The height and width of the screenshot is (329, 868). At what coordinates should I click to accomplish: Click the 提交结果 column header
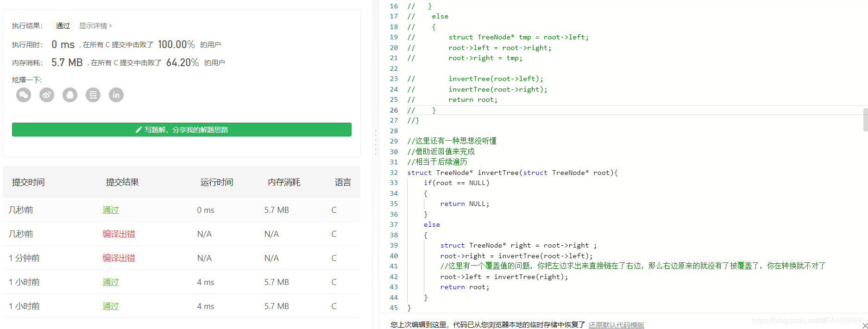click(x=122, y=182)
